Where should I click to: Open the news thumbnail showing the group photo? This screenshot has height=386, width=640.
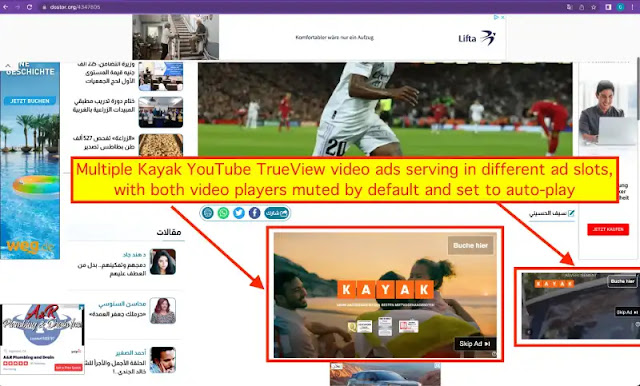tap(160, 112)
